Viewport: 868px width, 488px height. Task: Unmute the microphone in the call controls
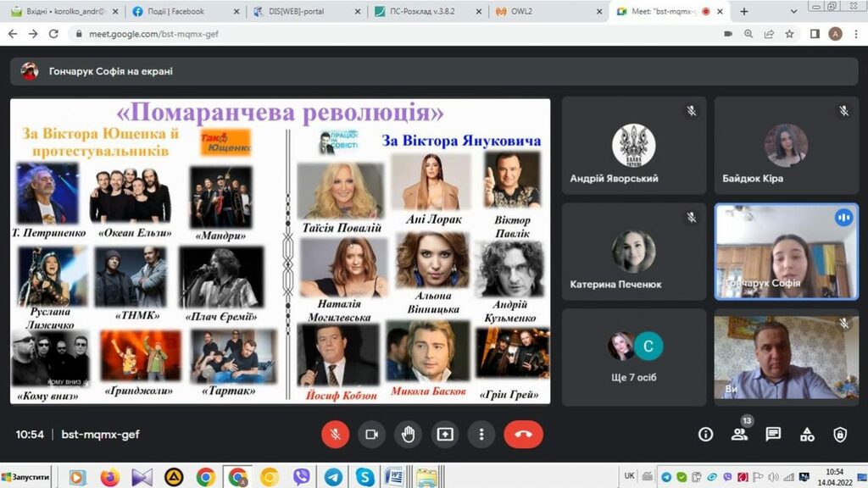(x=336, y=435)
